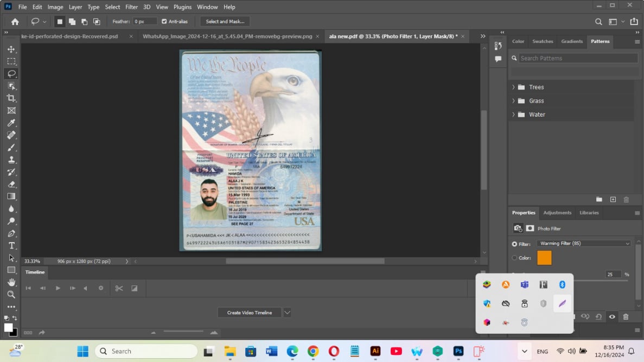
Task: Select the Frame tool
Action: pyautogui.click(x=11, y=111)
